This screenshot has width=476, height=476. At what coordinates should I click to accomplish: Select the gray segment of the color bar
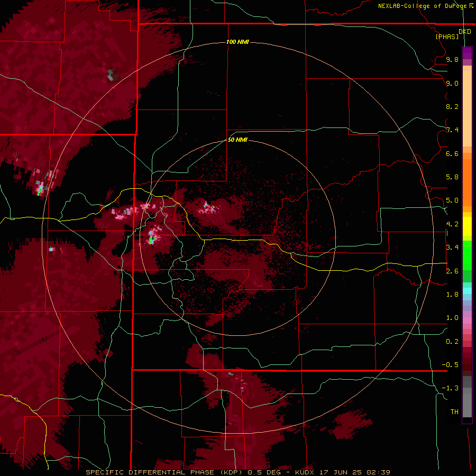pyautogui.click(x=467, y=398)
